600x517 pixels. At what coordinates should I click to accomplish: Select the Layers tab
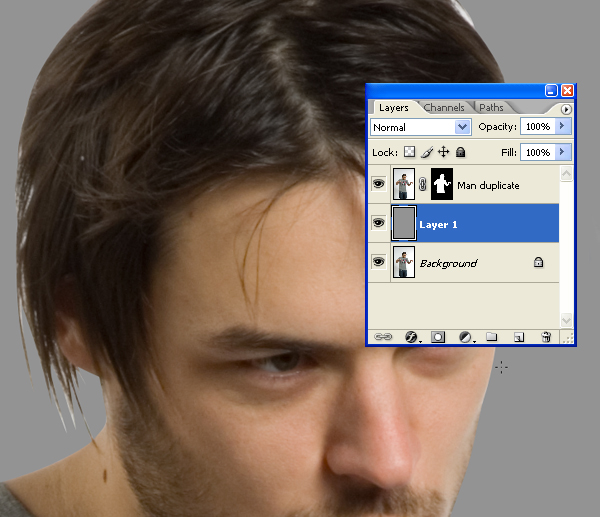[394, 108]
